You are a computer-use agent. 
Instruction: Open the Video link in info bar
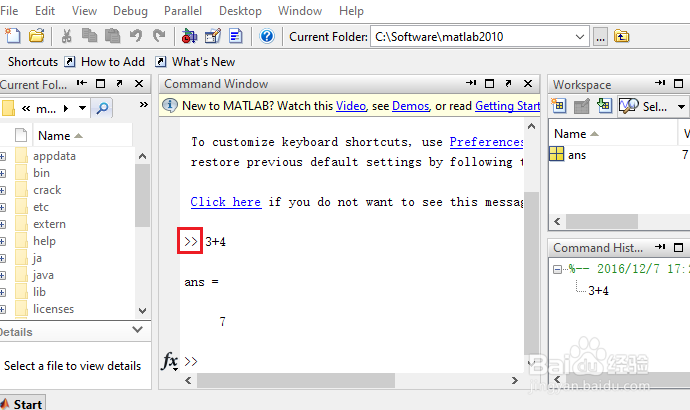[351, 106]
